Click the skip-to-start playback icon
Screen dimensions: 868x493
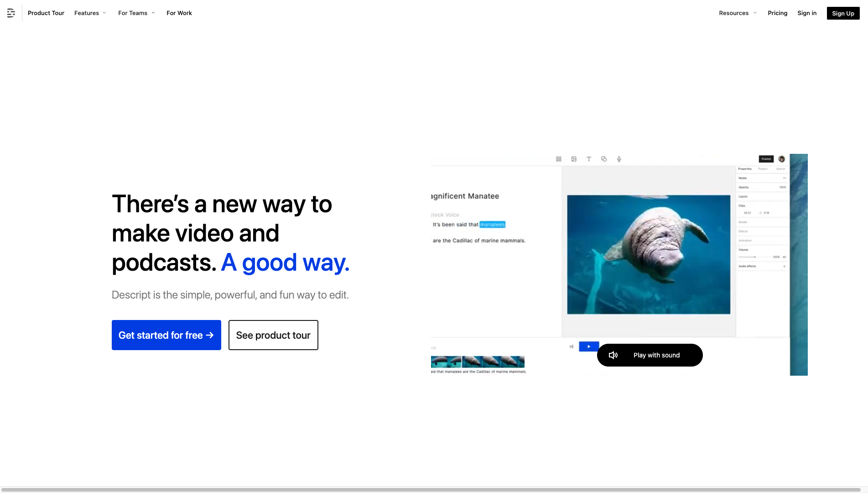pyautogui.click(x=572, y=346)
